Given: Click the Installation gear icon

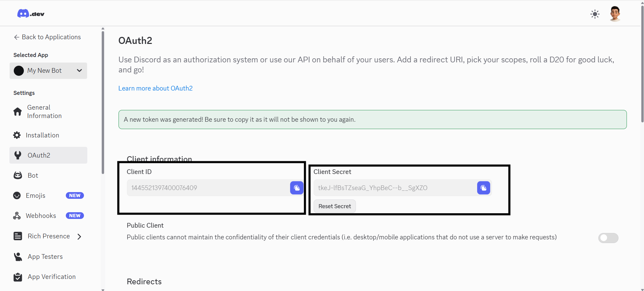Looking at the screenshot, I should (17, 135).
